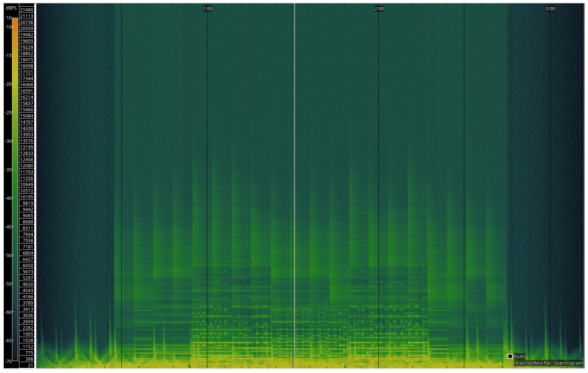Screen dimensions: 588x373
Task: Select the 2282 frequency bin label
Action: click(28, 328)
